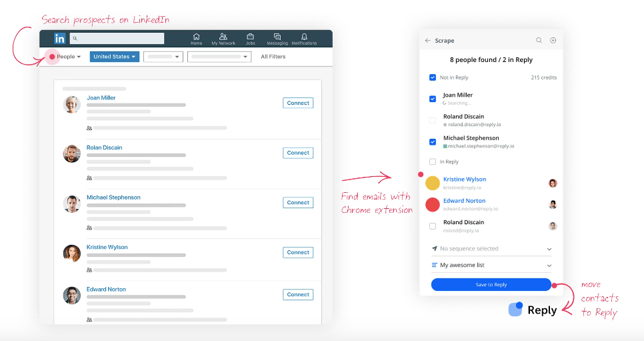Click mutual connections icon under Michael Stephenson
Screen dimensions: 644x341
[x=89, y=228]
